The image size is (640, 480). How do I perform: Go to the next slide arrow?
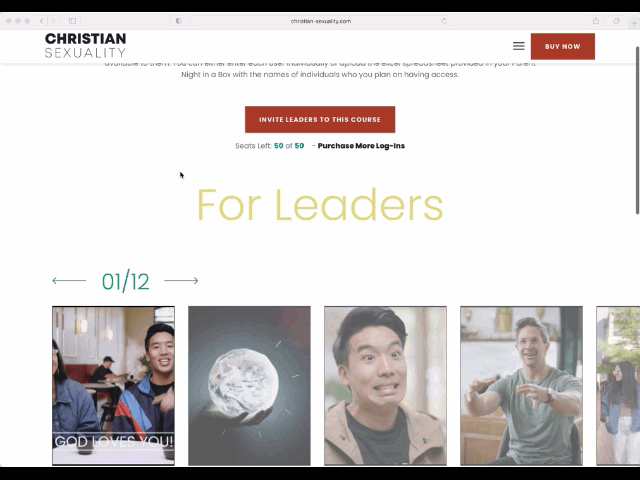pos(181,280)
